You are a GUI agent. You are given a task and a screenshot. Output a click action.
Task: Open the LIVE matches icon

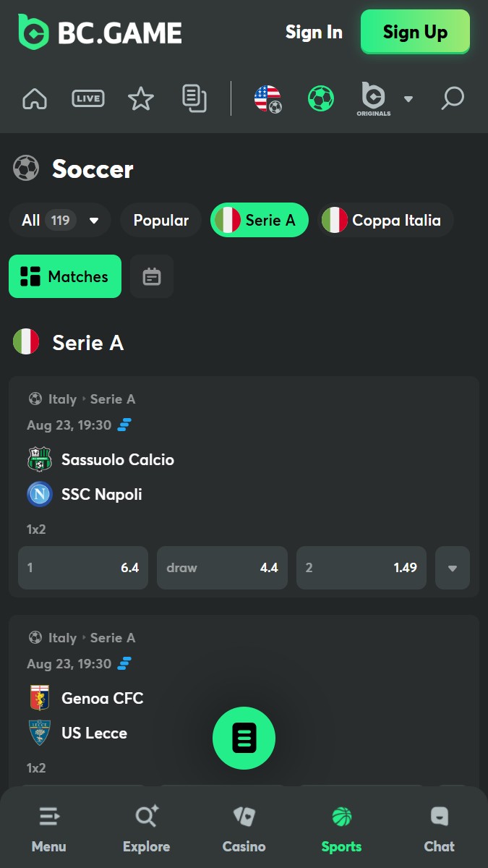[x=88, y=98]
